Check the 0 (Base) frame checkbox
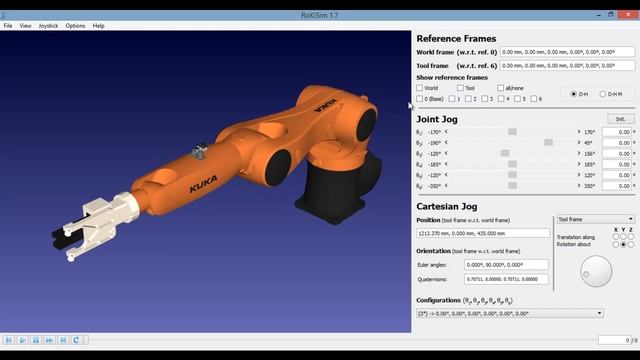 (x=420, y=99)
